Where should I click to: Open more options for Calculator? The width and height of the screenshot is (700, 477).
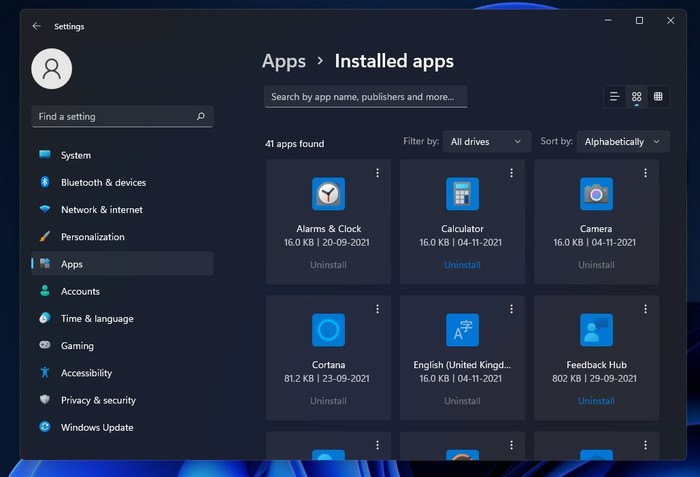click(x=511, y=173)
